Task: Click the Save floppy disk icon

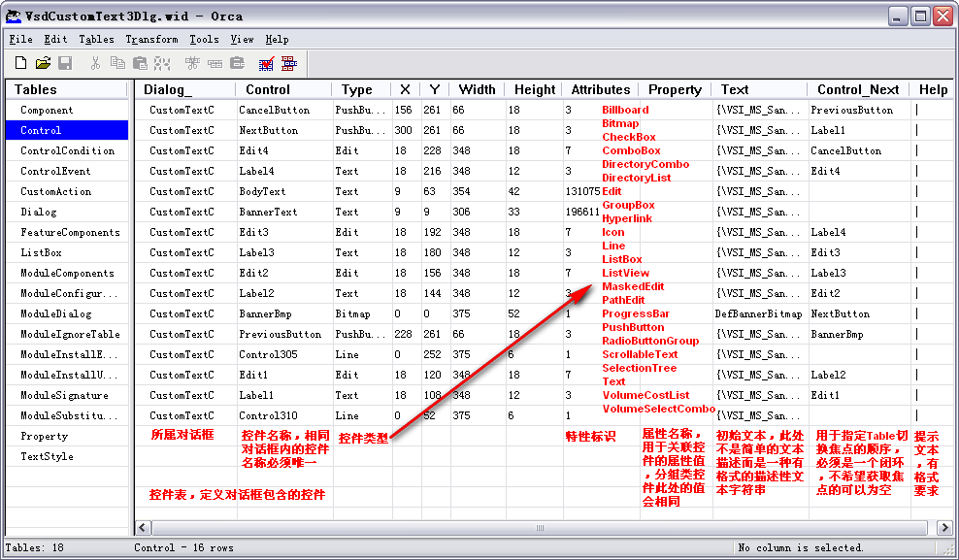Action: (65, 63)
